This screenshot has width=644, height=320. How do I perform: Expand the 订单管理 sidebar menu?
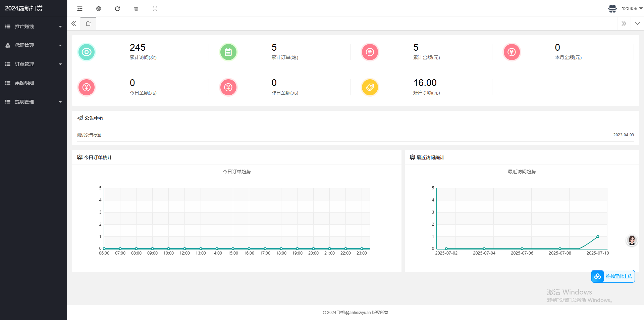coord(34,64)
